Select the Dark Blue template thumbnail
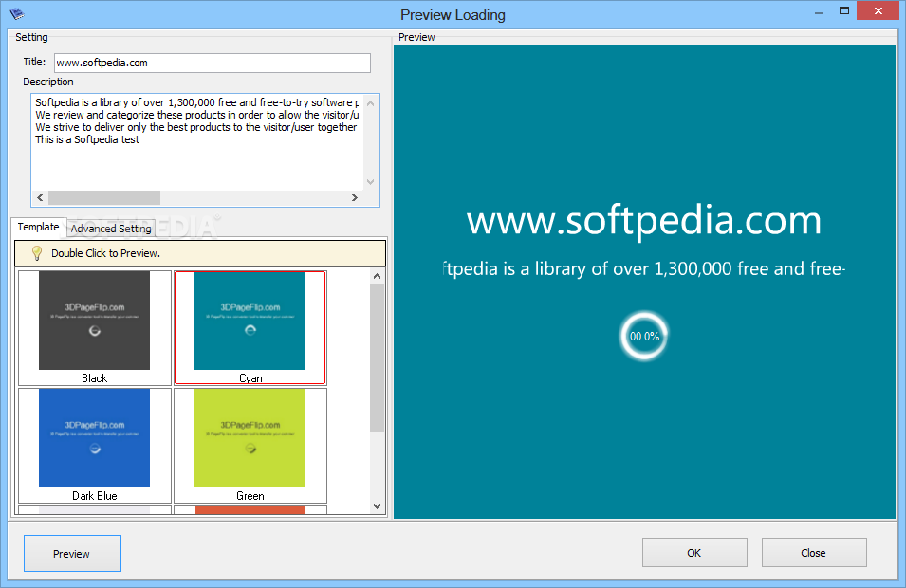This screenshot has width=906, height=588. click(95, 446)
